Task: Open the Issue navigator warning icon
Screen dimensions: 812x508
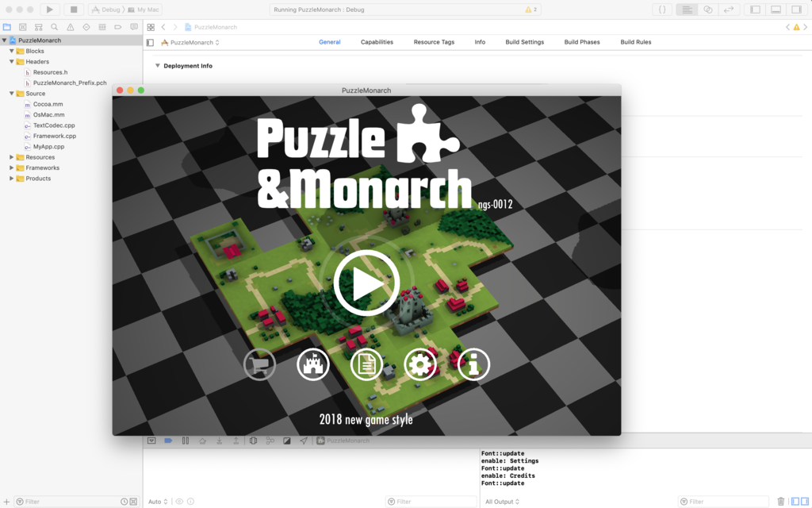Action: click(x=71, y=27)
